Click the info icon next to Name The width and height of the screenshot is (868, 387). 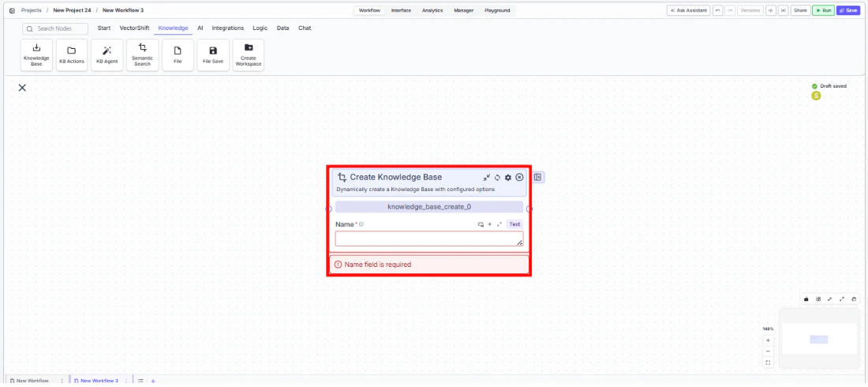click(x=361, y=224)
